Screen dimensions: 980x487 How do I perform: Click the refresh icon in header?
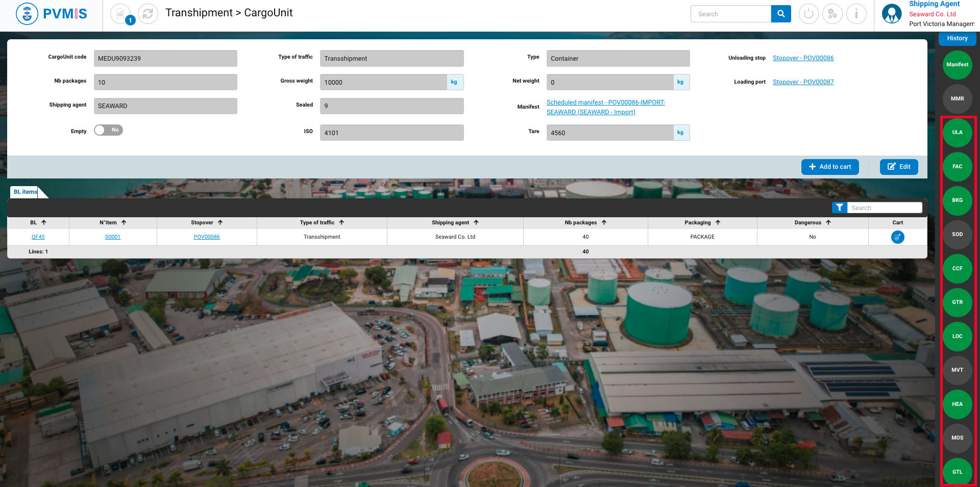coord(148,14)
